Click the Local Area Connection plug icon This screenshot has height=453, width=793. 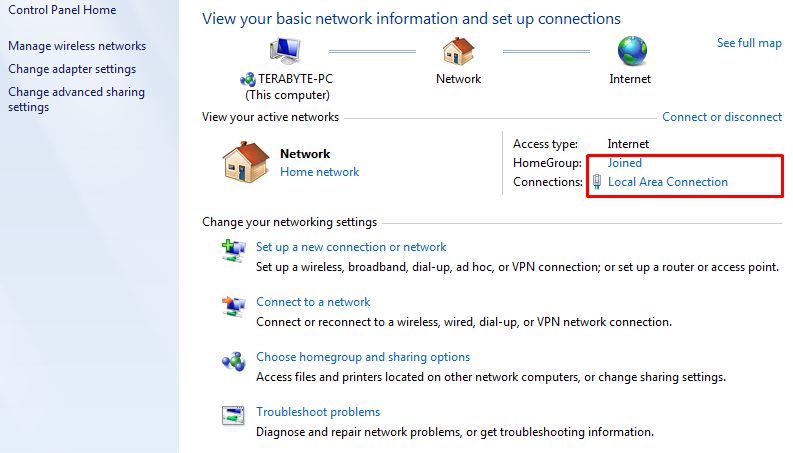pyautogui.click(x=597, y=182)
